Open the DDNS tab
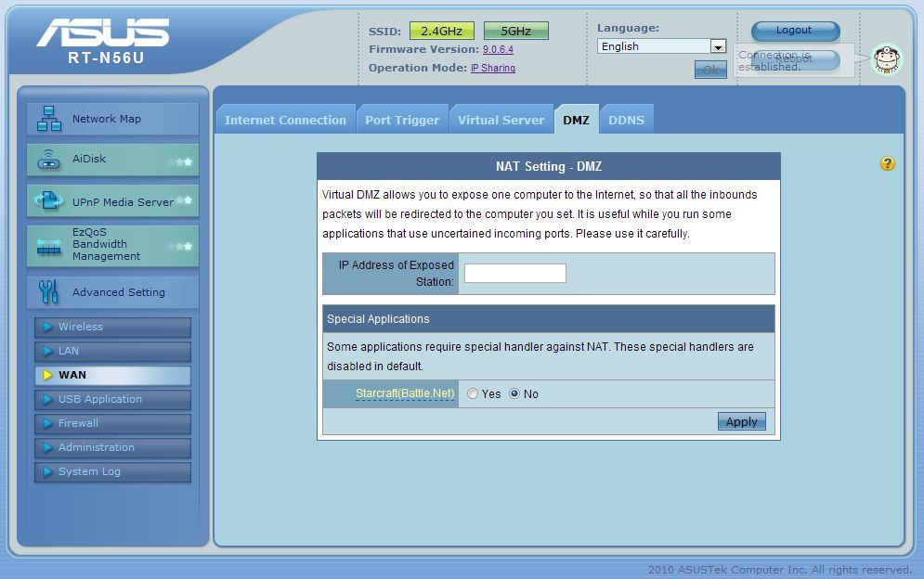Viewport: 924px width, 579px height. tap(626, 120)
